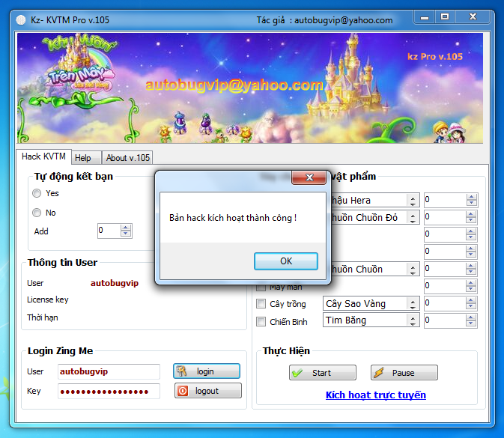Viewport: 504px width, 438px height.
Task: Click the keys icon on login button
Action: (x=182, y=371)
